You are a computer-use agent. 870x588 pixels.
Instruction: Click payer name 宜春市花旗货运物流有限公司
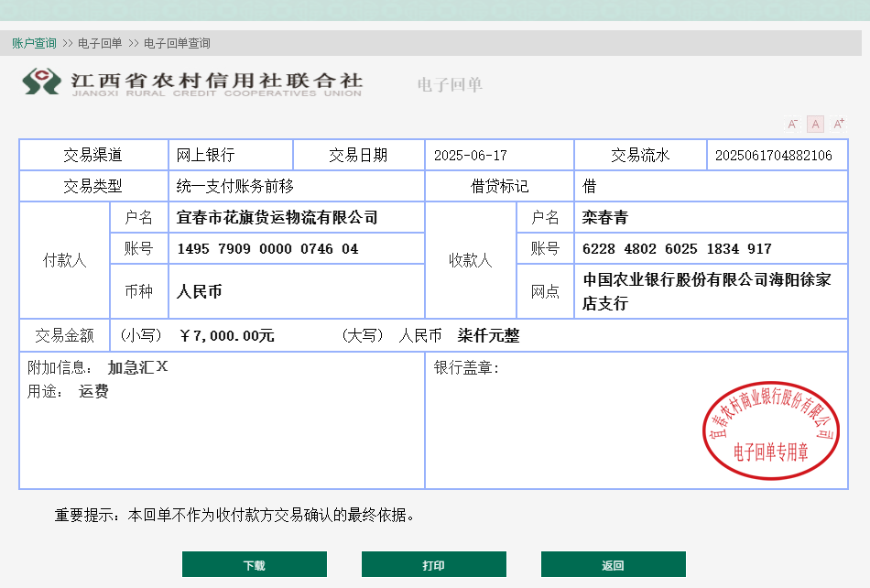(277, 217)
